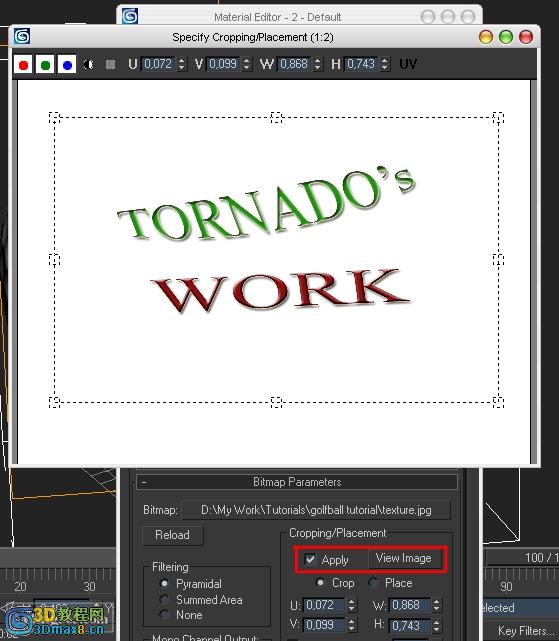Click the W value field in top toolbar
The height and width of the screenshot is (641, 559).
294,64
